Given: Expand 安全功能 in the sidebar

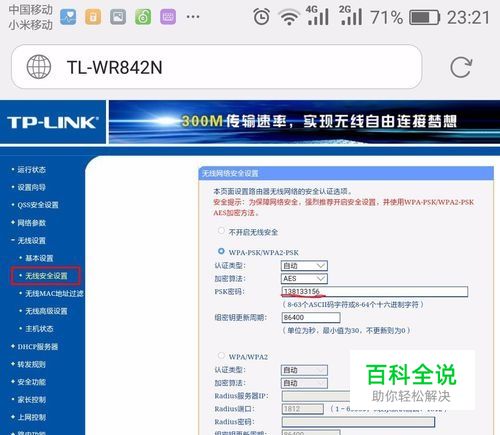Looking at the screenshot, I should click(31, 382).
